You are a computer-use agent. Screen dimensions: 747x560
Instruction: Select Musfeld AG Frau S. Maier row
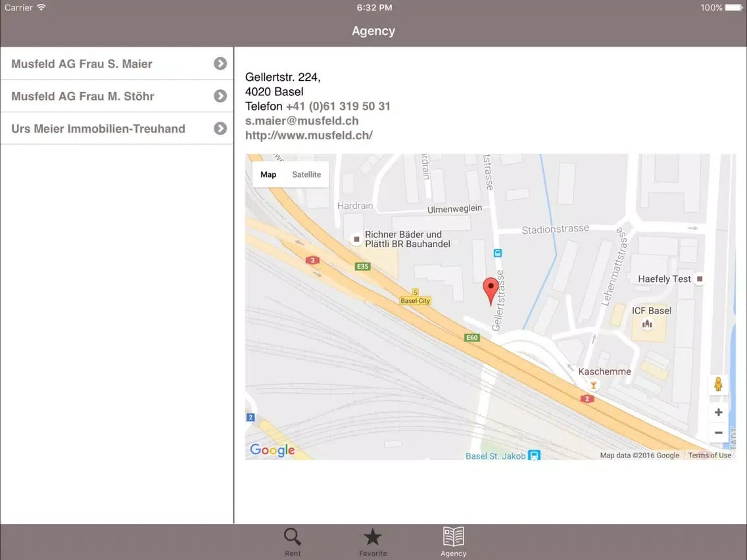[x=117, y=64]
